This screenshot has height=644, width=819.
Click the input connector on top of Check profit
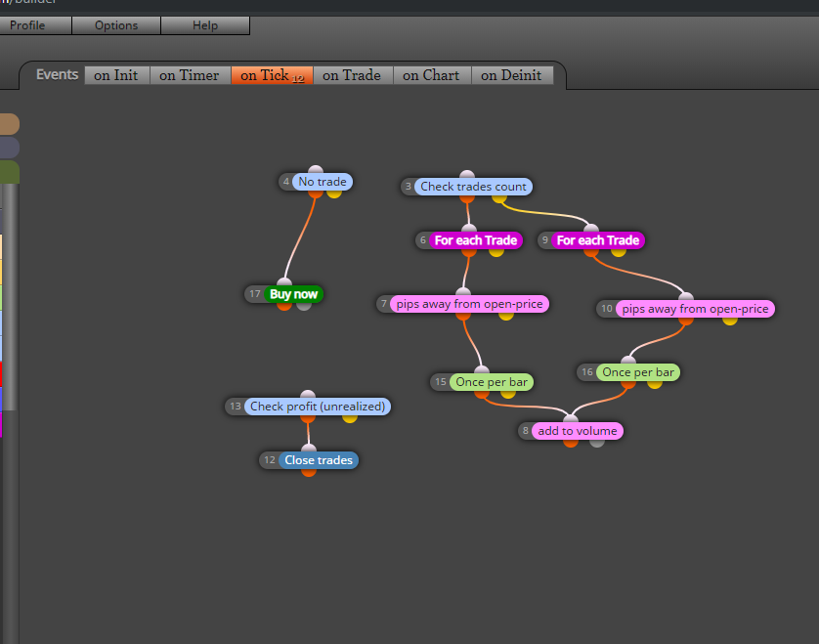308,395
